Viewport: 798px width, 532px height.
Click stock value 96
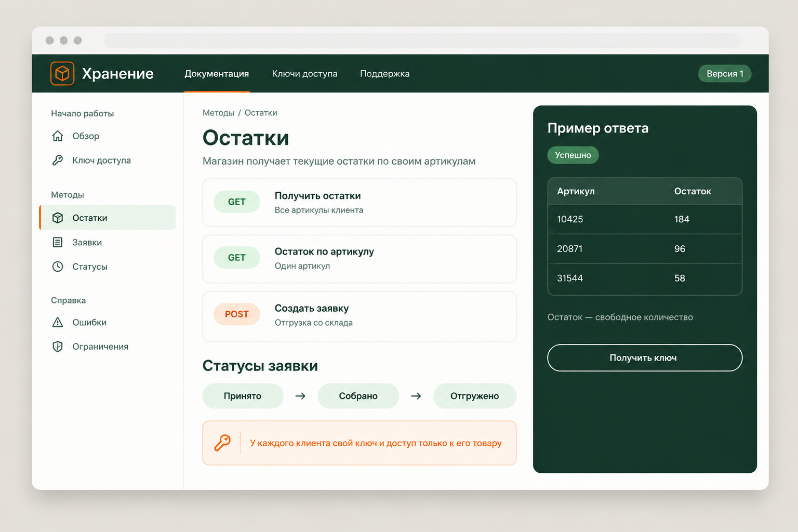click(x=680, y=249)
